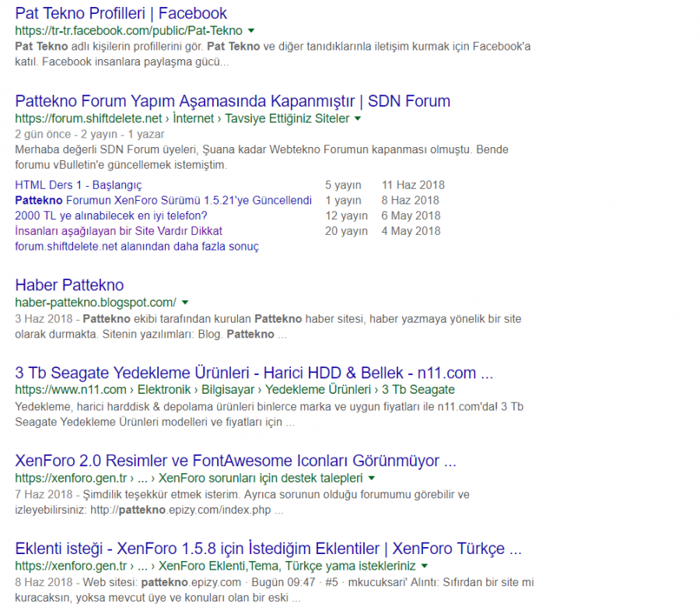Open the 3 Tb Seagate Yedekleme Ürünleri result
The height and width of the screenshot is (614, 700).
254,373
